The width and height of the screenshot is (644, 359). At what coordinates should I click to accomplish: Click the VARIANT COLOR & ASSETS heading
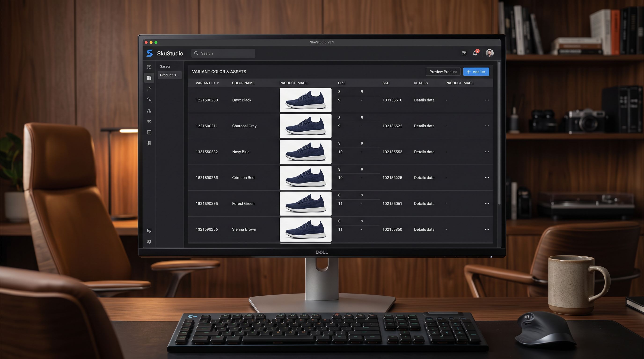pyautogui.click(x=219, y=72)
